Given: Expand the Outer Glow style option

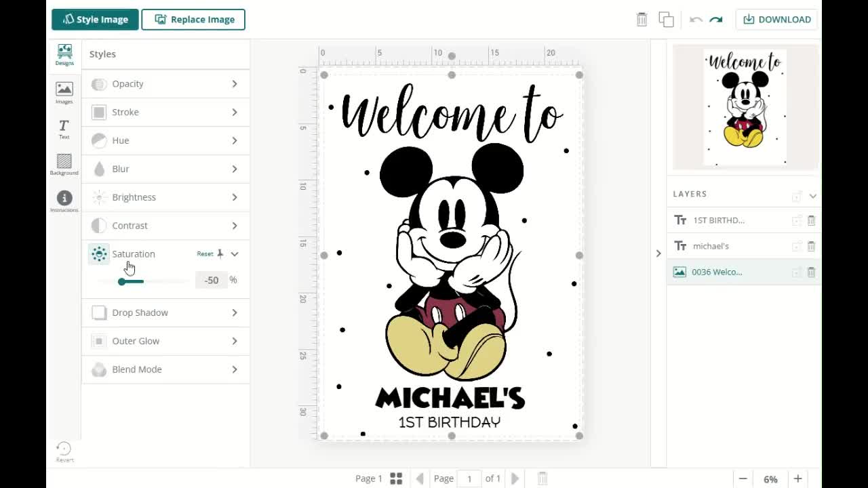Looking at the screenshot, I should 165,342.
